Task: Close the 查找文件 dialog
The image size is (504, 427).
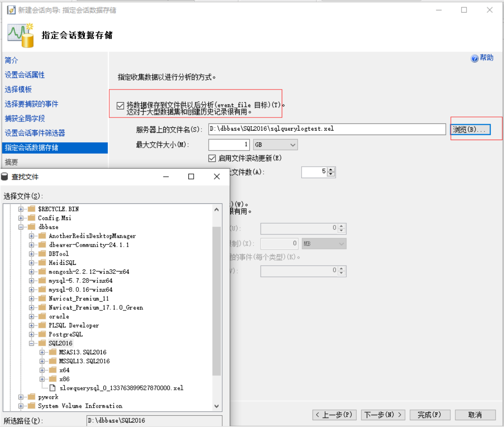Action: [217, 177]
